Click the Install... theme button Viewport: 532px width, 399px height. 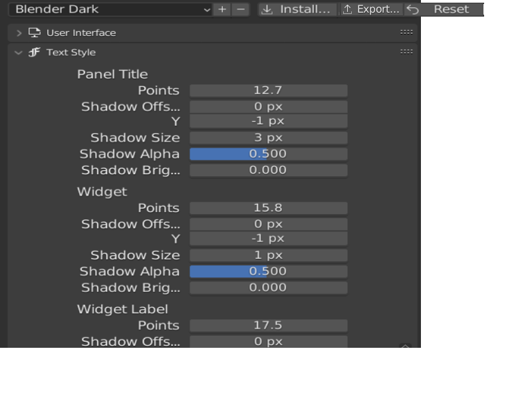click(x=297, y=9)
